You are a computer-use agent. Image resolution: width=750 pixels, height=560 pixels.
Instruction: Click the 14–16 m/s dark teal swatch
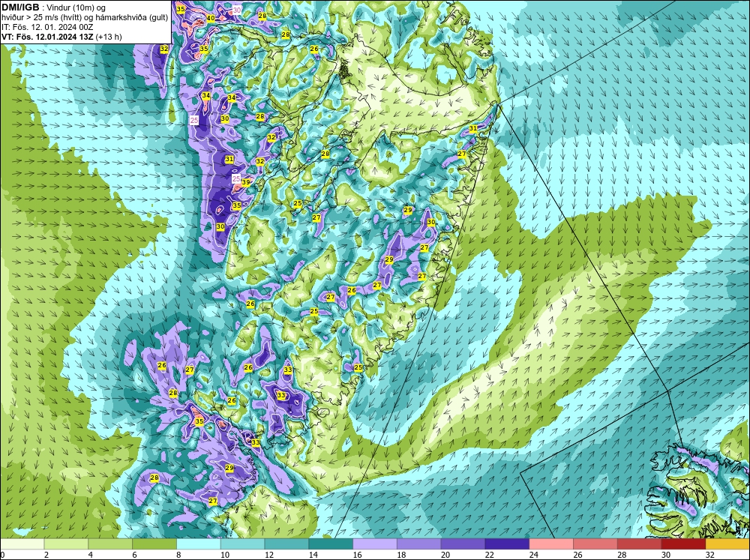pyautogui.click(x=331, y=544)
